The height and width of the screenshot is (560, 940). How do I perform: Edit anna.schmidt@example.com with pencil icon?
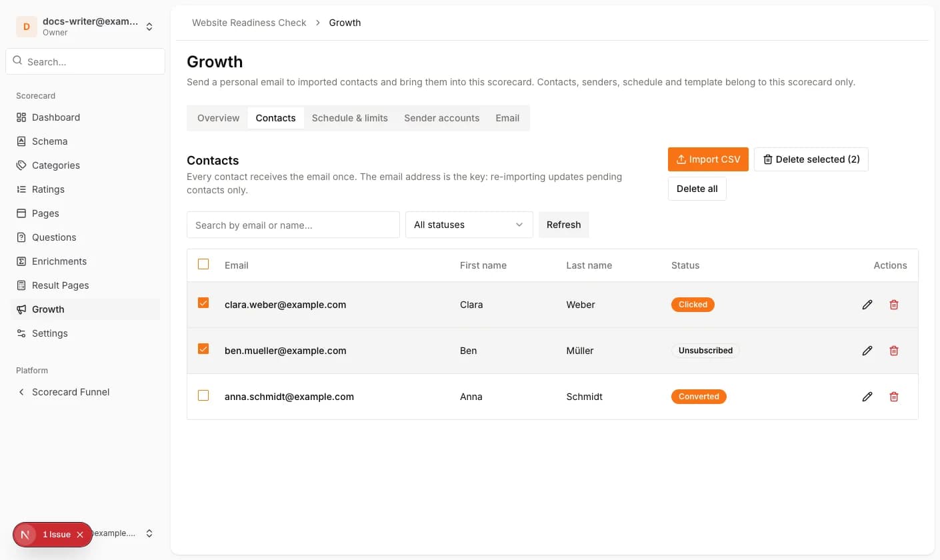click(x=867, y=397)
